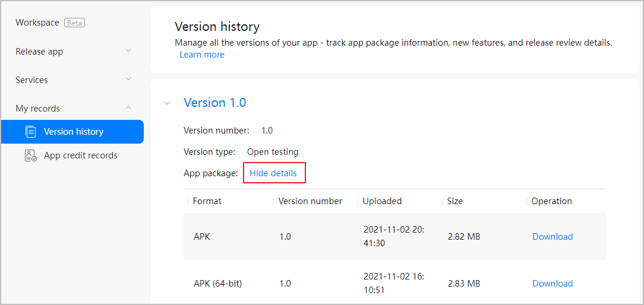
Task: Open App credit records page
Action: [x=81, y=155]
